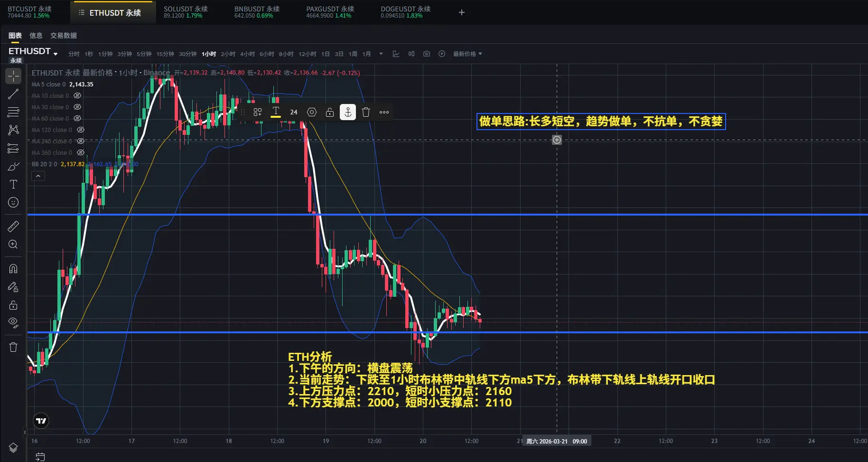Select the 4小时 timeframe
Screen dimensions: 868x462
247,54
